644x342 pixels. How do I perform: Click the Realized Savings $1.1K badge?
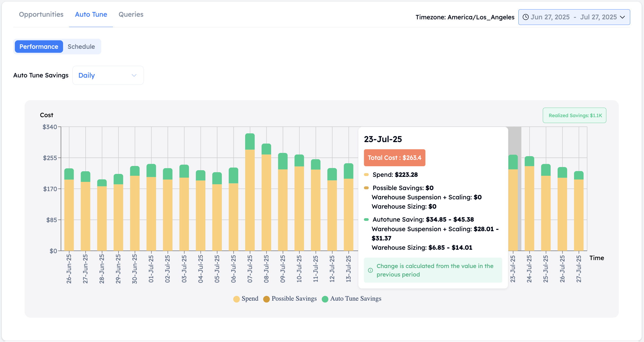[x=574, y=115]
